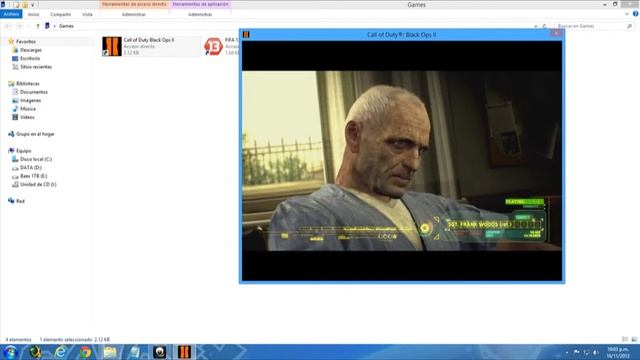Select the FIFA 13 shortcut icon
The width and height of the screenshot is (640, 360).
(x=213, y=46)
